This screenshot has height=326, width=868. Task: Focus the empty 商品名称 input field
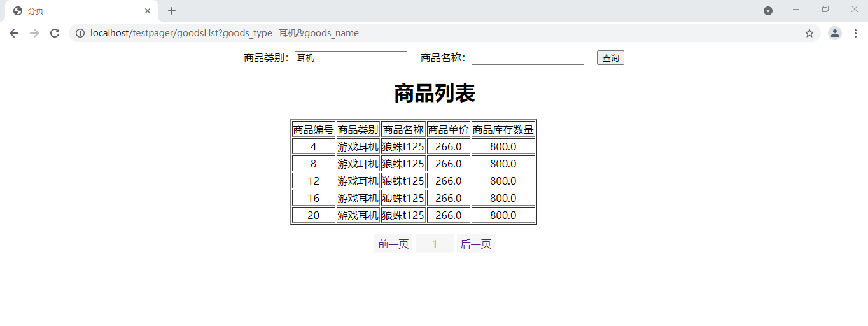[x=528, y=58]
